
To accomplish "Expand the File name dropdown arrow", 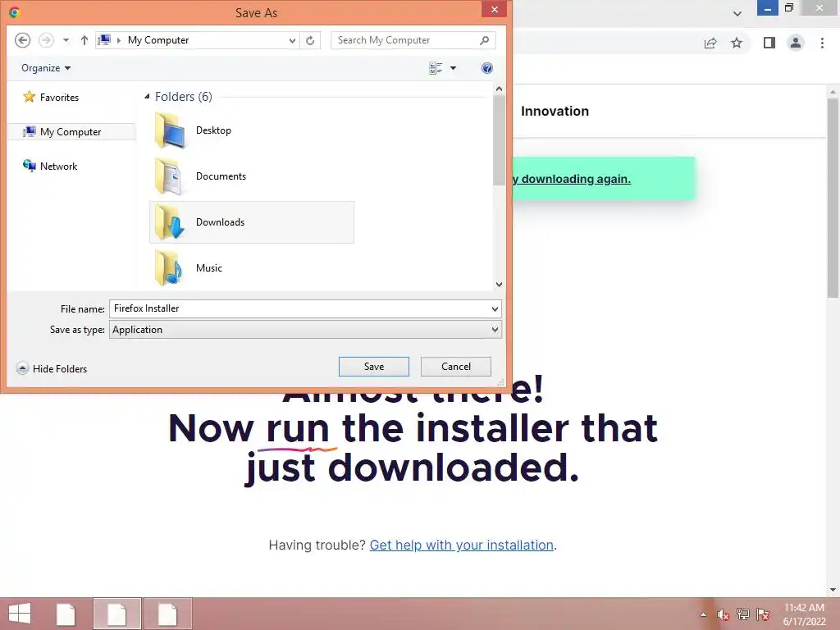I will (x=495, y=308).
